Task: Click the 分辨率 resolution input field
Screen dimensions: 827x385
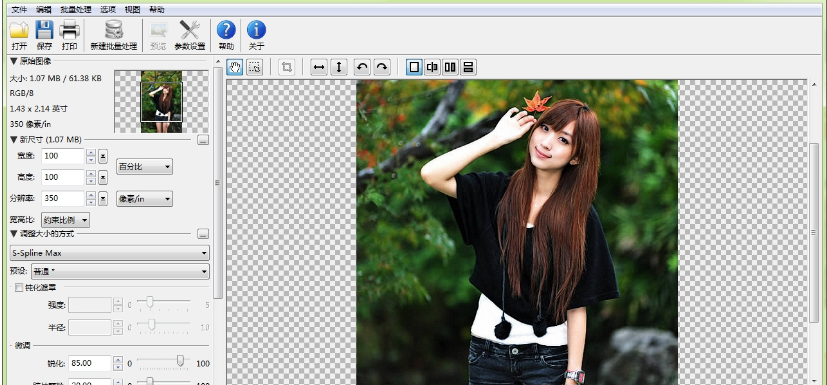Action: [x=63, y=198]
